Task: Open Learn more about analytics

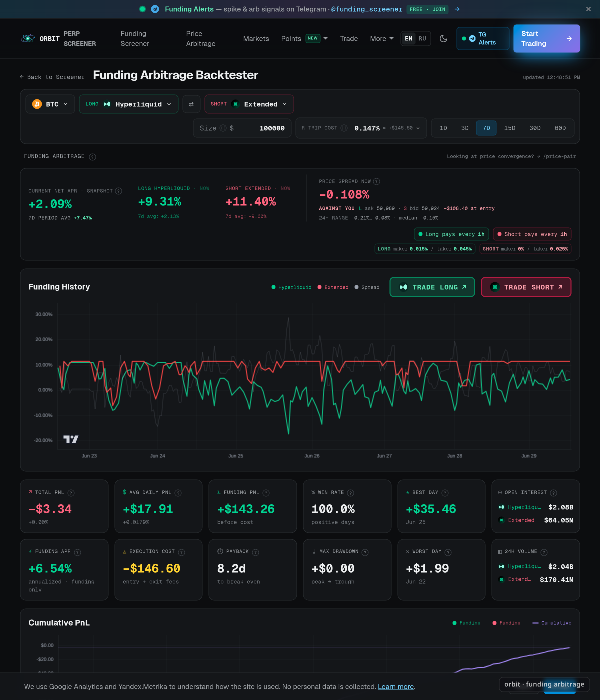Action: 395,686
